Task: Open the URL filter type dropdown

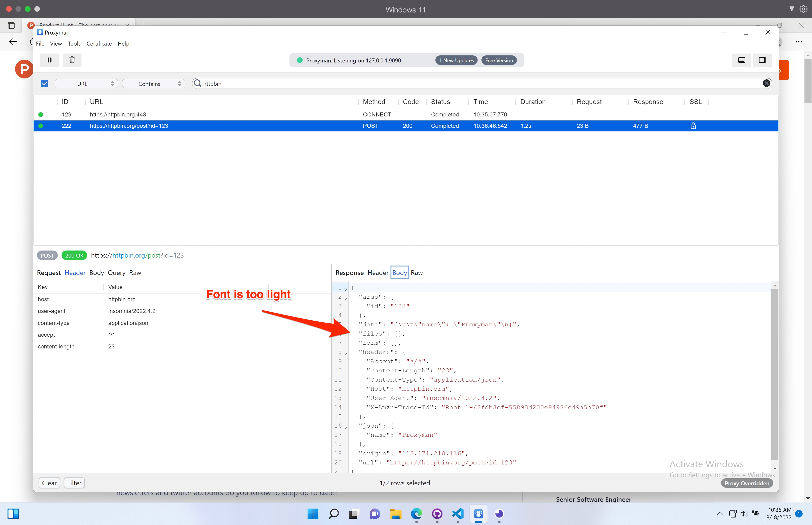Action: click(86, 84)
